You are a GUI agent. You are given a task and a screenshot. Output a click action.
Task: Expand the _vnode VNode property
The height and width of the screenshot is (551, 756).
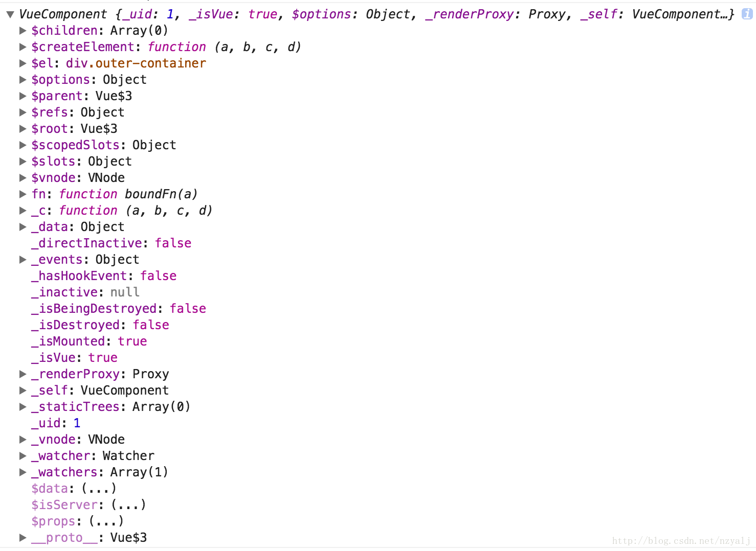[x=23, y=440]
